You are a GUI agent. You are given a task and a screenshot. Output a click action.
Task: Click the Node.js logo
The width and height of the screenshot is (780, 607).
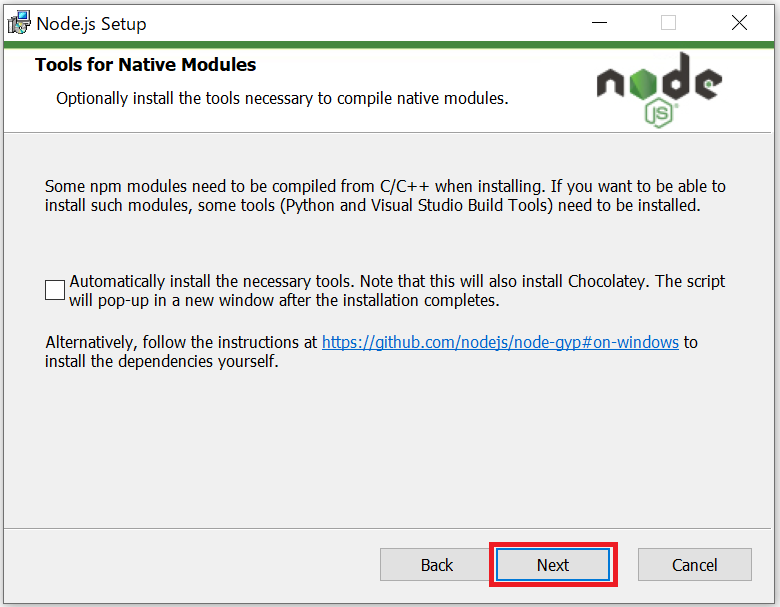pos(659,90)
